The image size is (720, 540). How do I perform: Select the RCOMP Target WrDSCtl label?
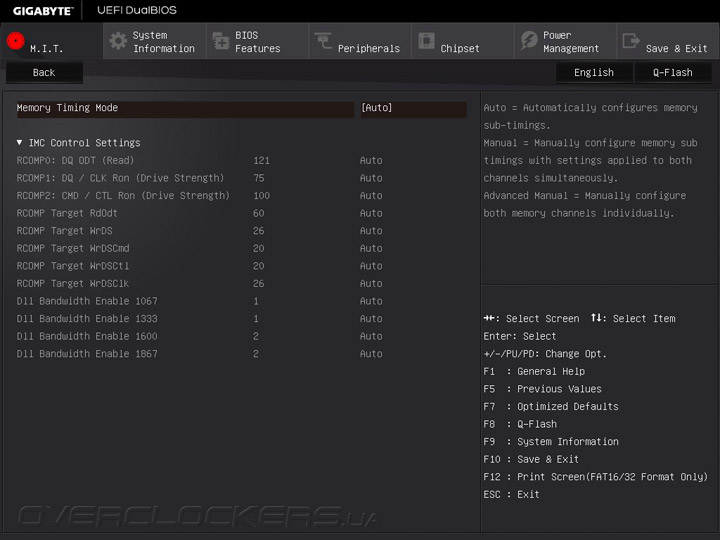point(73,266)
